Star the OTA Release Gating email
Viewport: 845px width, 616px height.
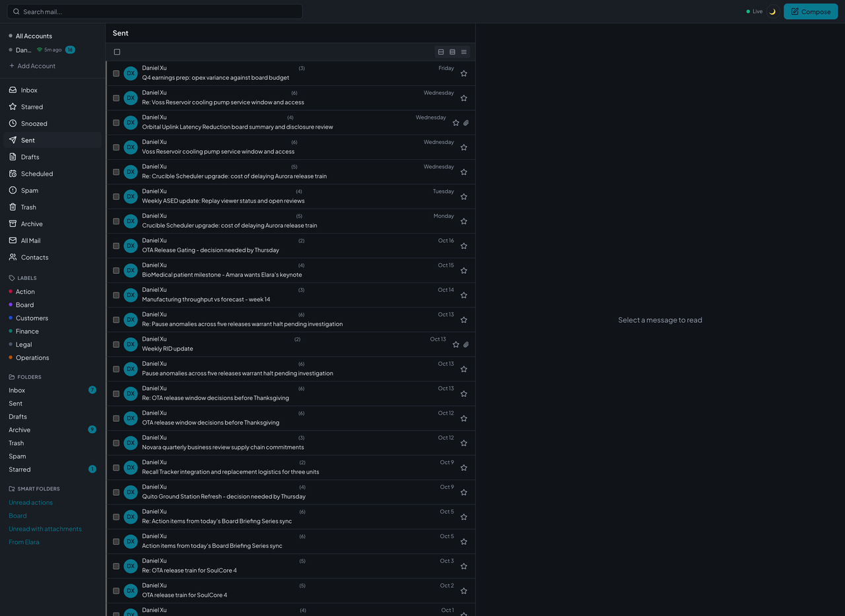coord(463,246)
